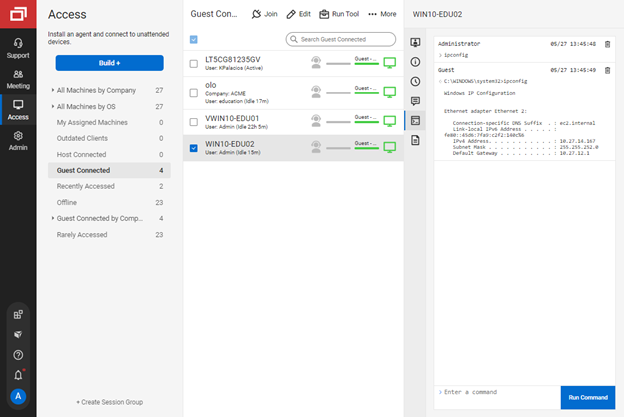Select the olo session name
624x417 pixels.
(x=211, y=85)
